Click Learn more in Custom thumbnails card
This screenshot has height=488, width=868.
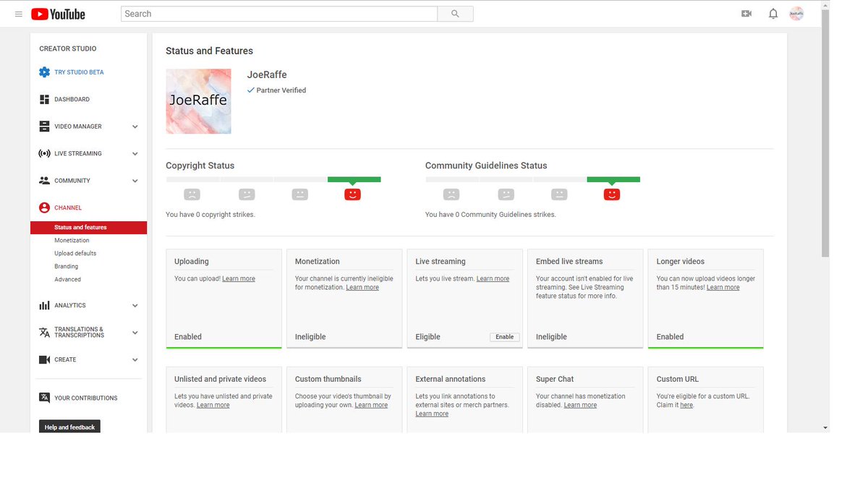point(371,406)
